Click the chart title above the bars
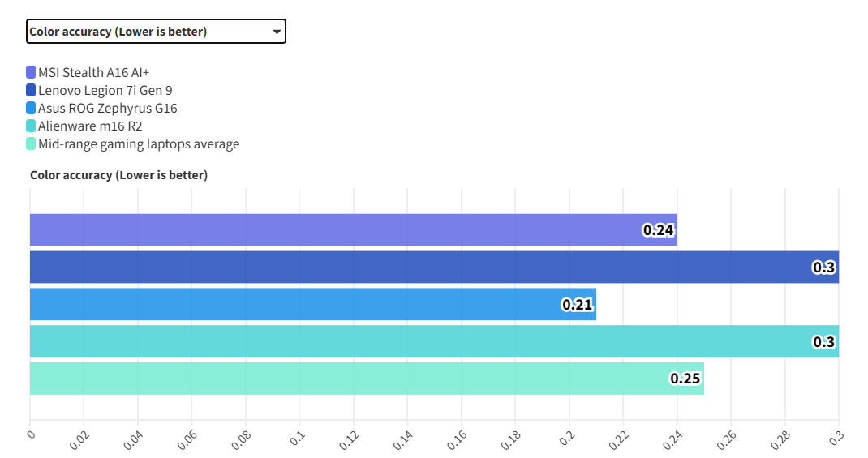This screenshot has height=458, width=868. pos(118,175)
